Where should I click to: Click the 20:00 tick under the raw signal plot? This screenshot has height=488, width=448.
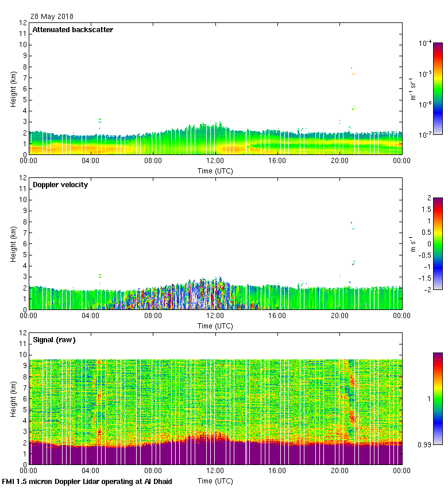tap(339, 471)
